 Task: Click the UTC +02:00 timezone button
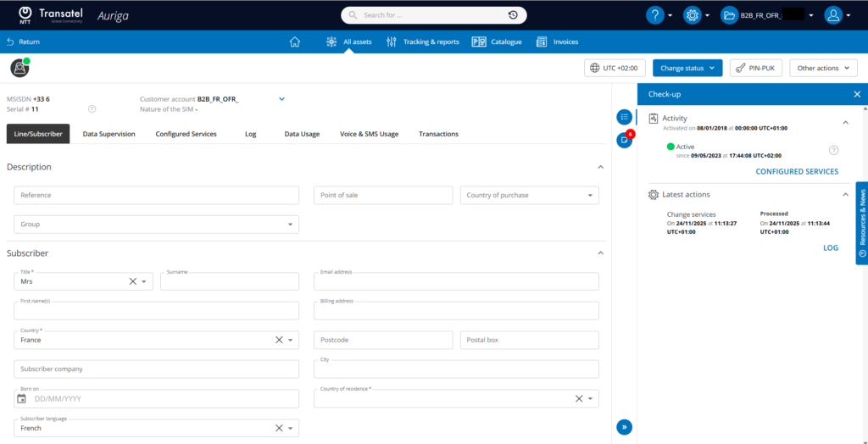coord(615,68)
